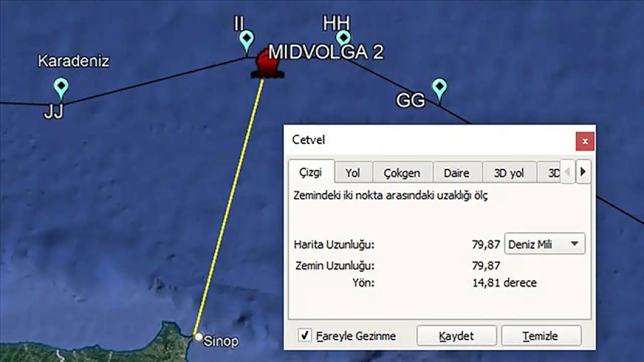Click the red MIDVOLGA 2 ship icon
Screen dimensions: 644x362
tap(267, 64)
